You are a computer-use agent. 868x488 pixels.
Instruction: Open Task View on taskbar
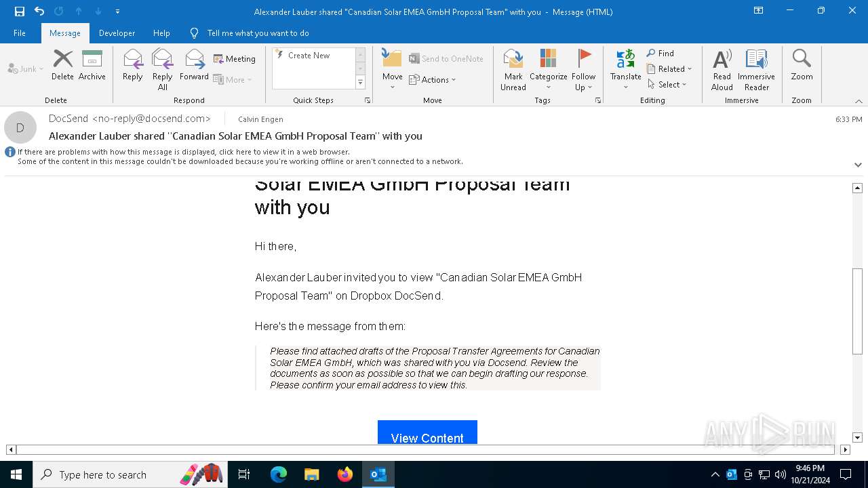pyautogui.click(x=244, y=474)
